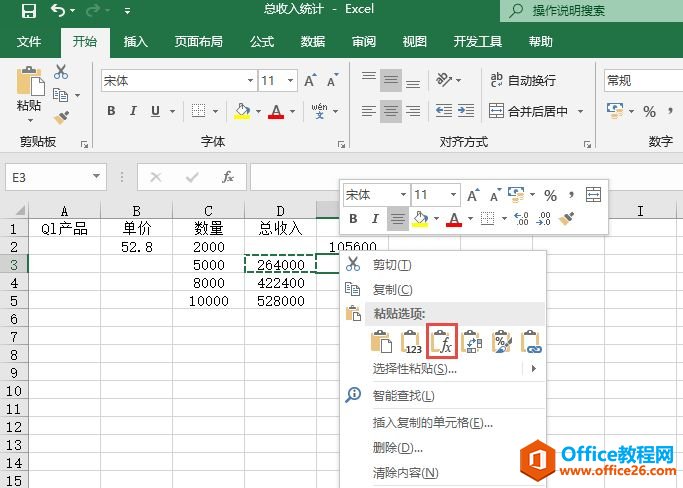
Task: Decrease font size in ribbon
Action: click(x=333, y=81)
